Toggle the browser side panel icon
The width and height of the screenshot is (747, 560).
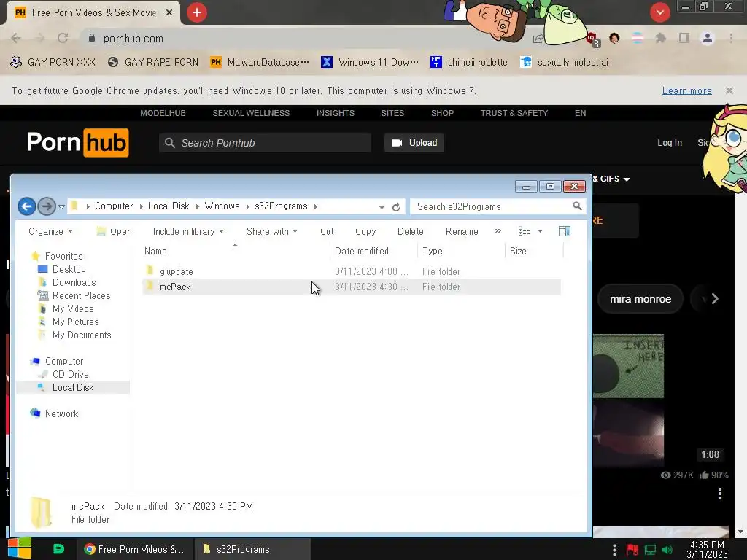point(684,38)
